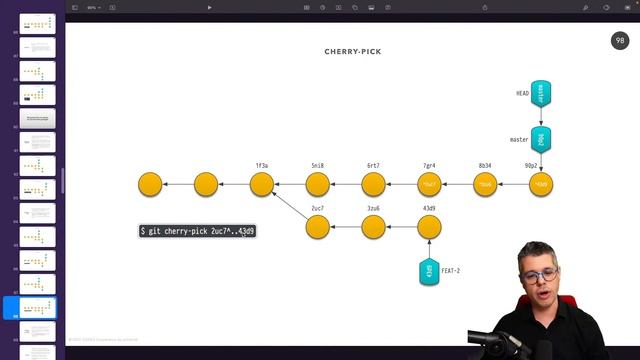640x360 pixels.
Task: Click the 8b34 commit label
Action: [485, 166]
